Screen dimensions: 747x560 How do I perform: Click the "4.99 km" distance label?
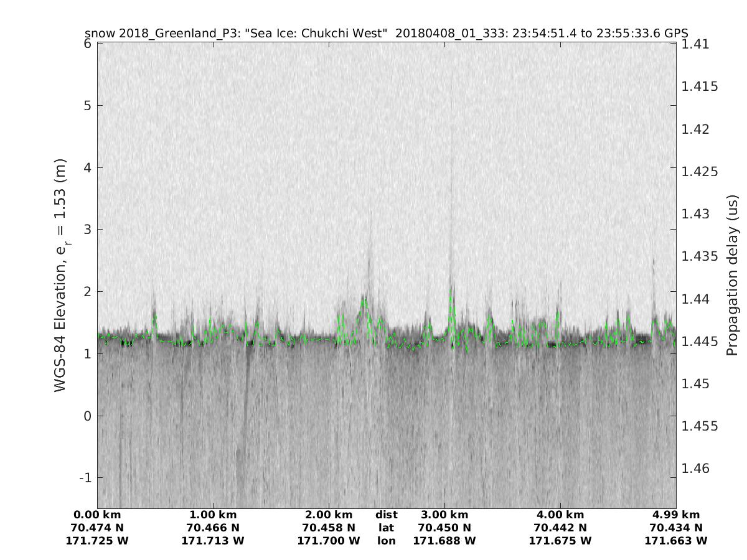pos(676,515)
